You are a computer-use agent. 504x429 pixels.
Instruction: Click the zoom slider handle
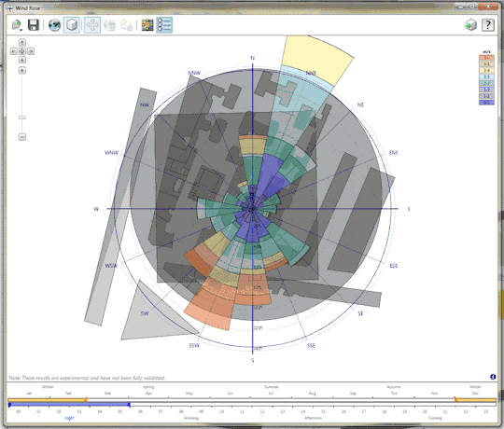click(x=21, y=118)
